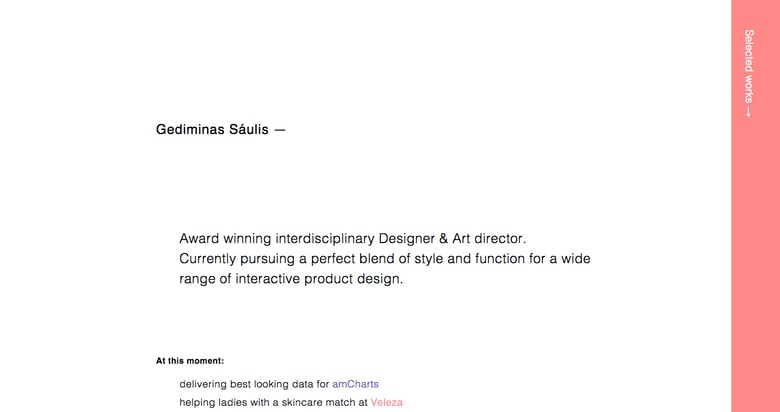This screenshot has width=780, height=412.
Task: Click the 'At this moment:' label
Action: point(190,361)
